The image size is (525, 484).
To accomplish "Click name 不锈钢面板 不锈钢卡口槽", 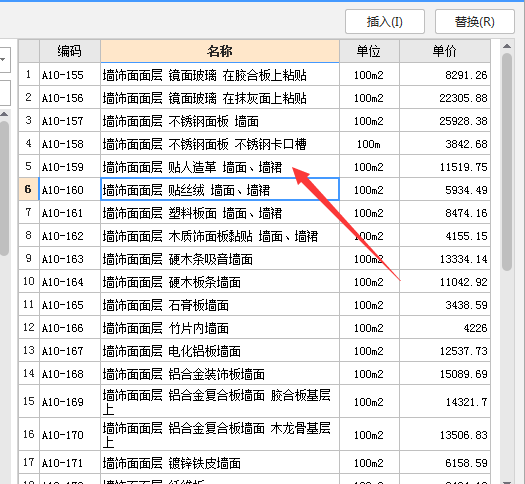I will coord(220,144).
